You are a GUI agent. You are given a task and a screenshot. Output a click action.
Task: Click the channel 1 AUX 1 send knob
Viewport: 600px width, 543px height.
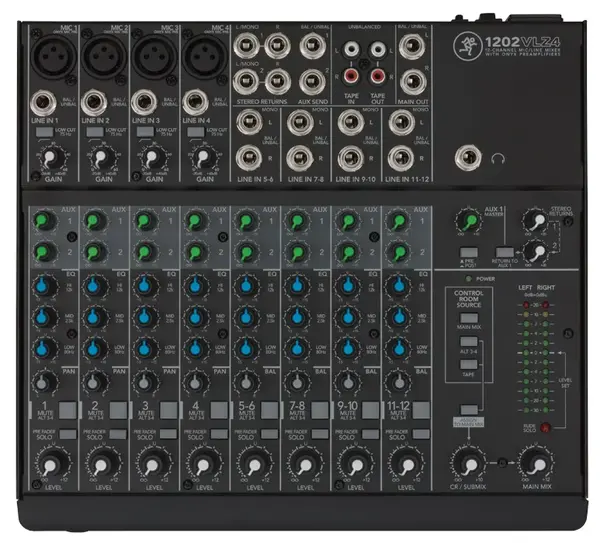44,221
